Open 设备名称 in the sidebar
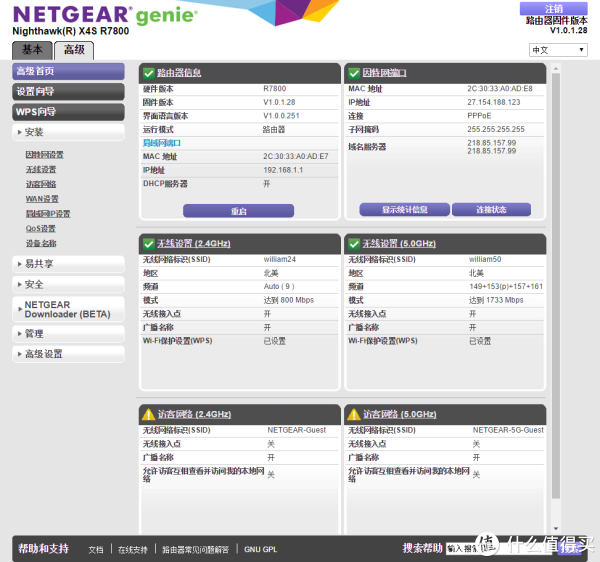This screenshot has height=562, width=600. (41, 243)
